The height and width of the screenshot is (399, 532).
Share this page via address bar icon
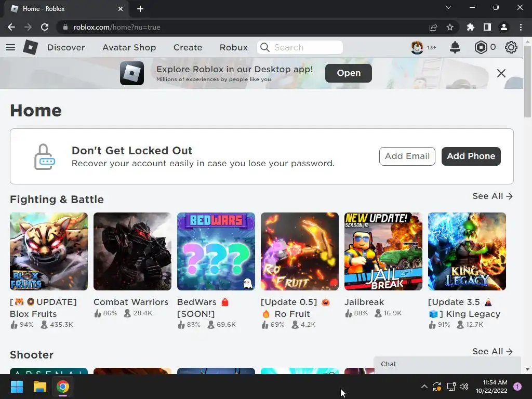tap(433, 27)
